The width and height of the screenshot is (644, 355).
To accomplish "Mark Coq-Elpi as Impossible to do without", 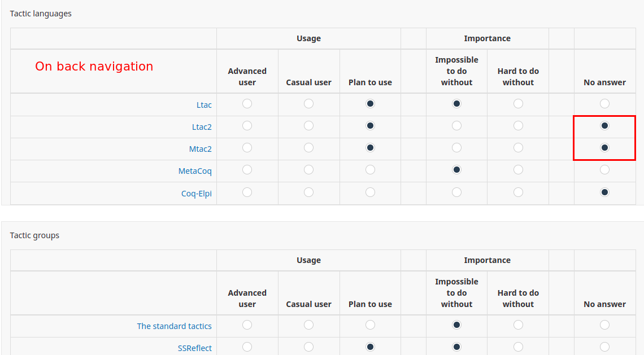I will pos(456,192).
